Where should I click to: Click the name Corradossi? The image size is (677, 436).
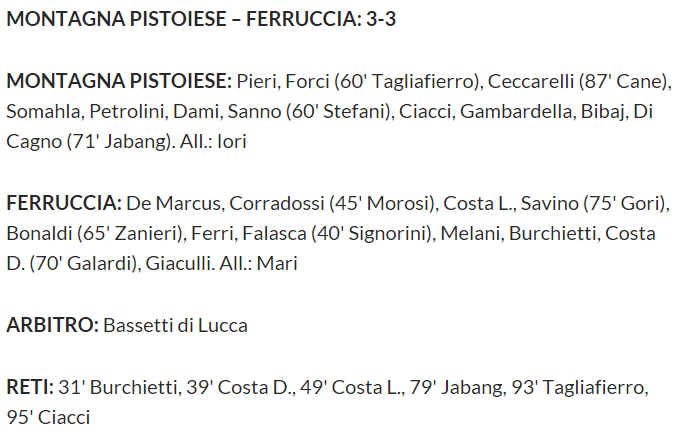pyautogui.click(x=277, y=203)
